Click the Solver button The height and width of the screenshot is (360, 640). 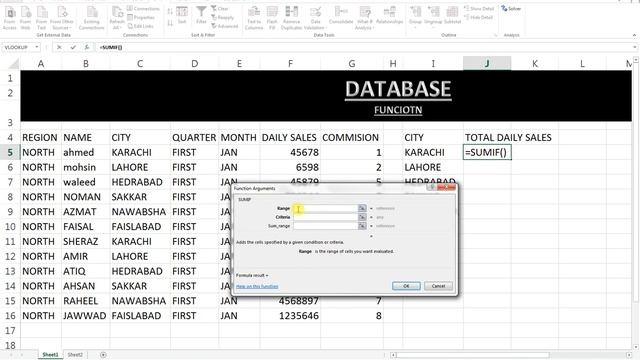(511, 9)
